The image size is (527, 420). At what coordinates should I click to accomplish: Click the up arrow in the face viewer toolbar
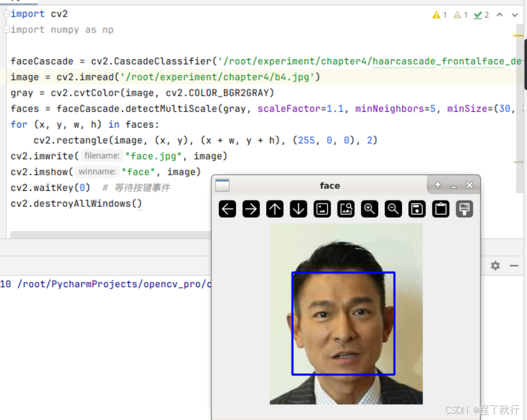(274, 209)
